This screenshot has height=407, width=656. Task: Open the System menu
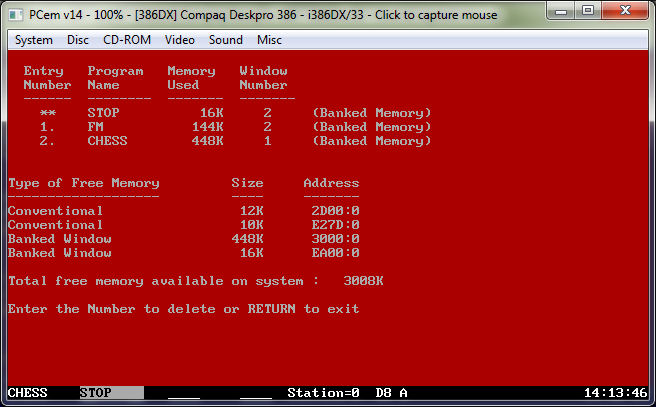tap(34, 40)
